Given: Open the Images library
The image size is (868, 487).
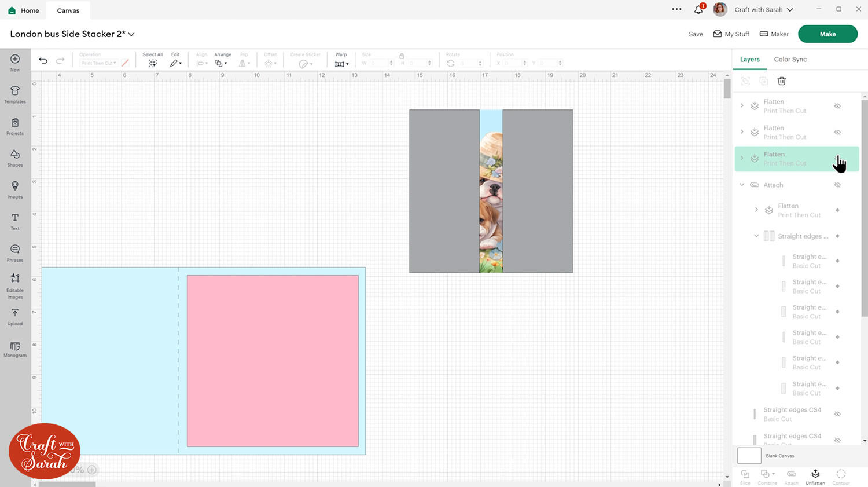Looking at the screenshot, I should 15,189.
